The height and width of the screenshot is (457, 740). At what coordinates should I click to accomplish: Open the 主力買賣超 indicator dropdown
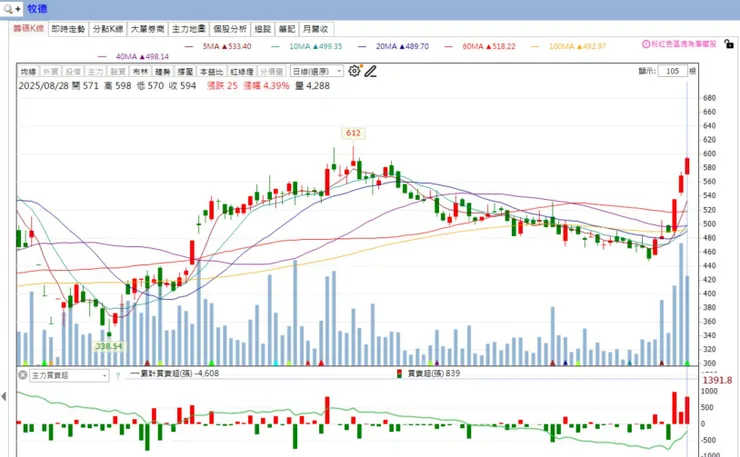69,375
